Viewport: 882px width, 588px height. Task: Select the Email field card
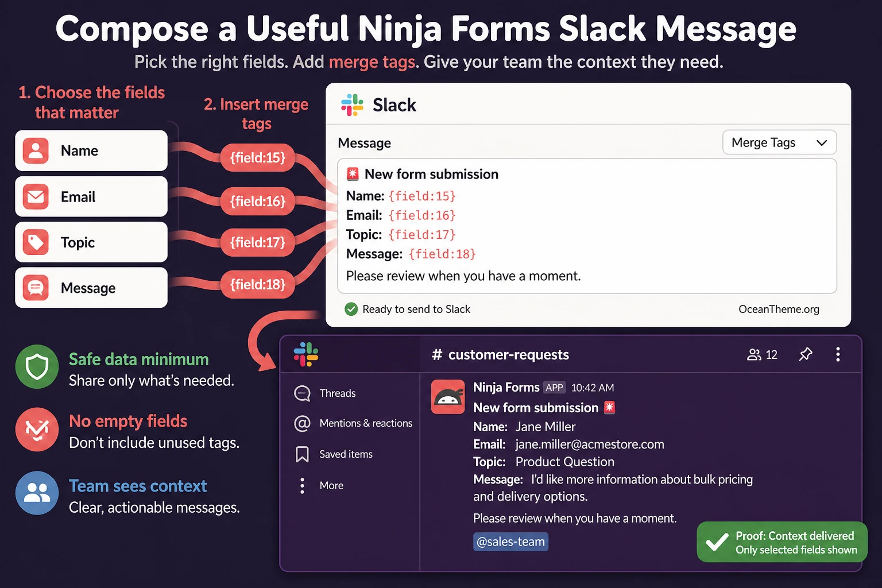click(91, 196)
